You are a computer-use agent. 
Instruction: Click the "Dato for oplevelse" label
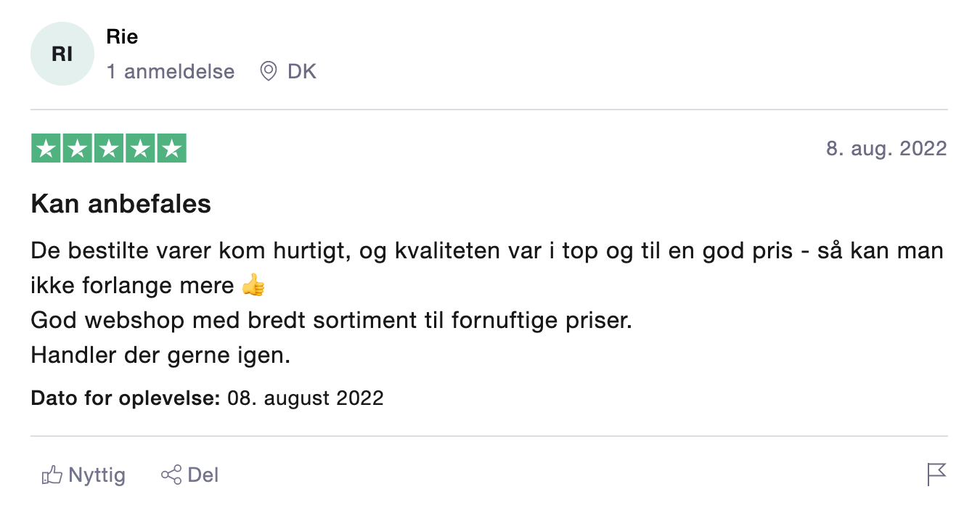coord(125,398)
